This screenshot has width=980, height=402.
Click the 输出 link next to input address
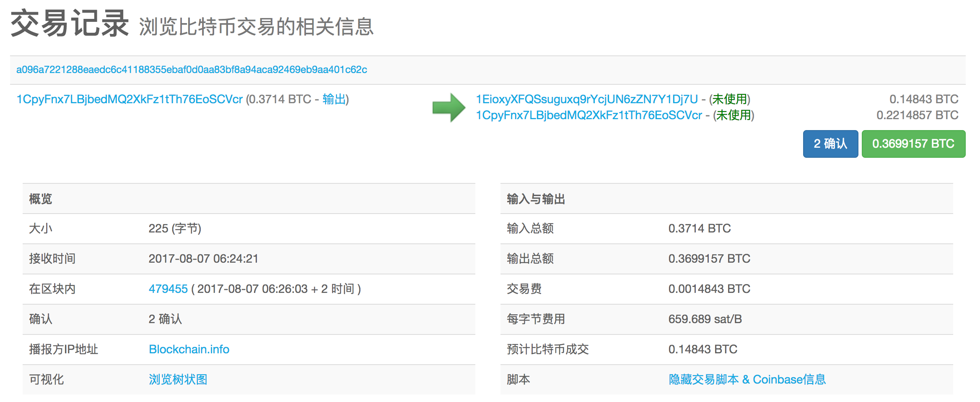tap(334, 99)
